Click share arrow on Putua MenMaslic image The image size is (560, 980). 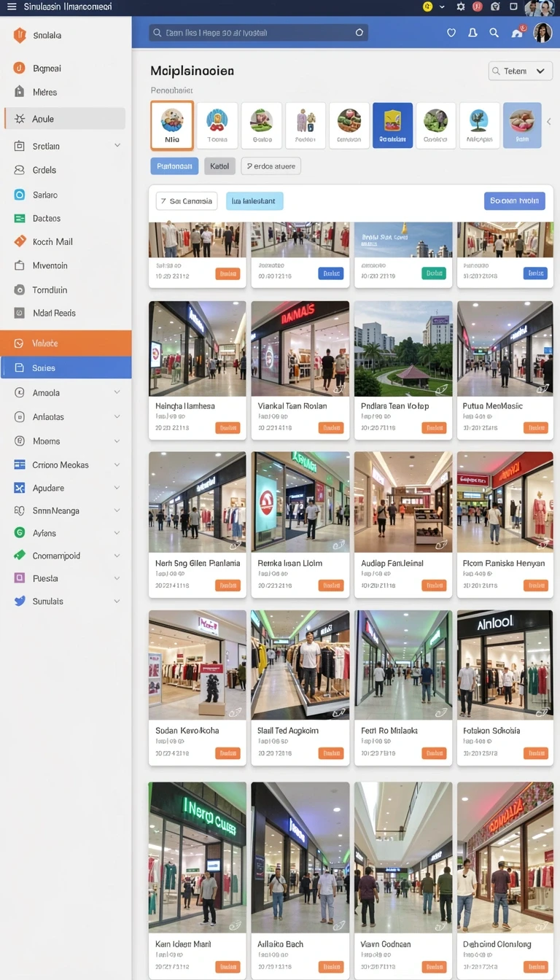click(542, 389)
